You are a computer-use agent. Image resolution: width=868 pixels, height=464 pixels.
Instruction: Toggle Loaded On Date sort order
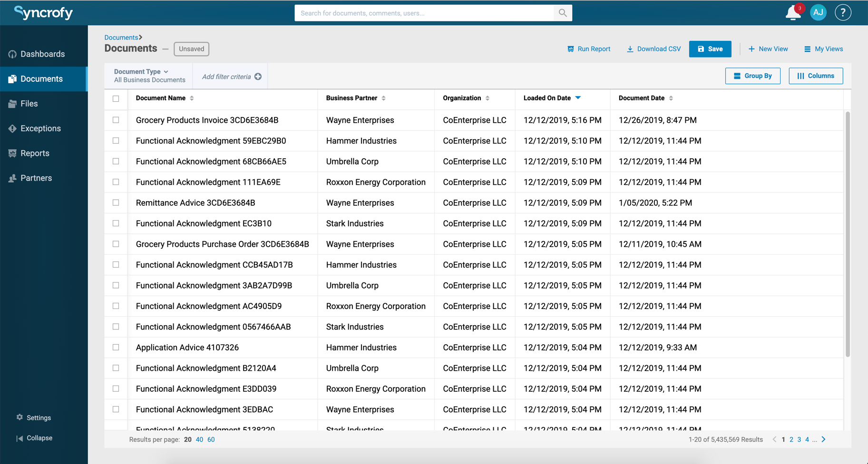tap(578, 98)
